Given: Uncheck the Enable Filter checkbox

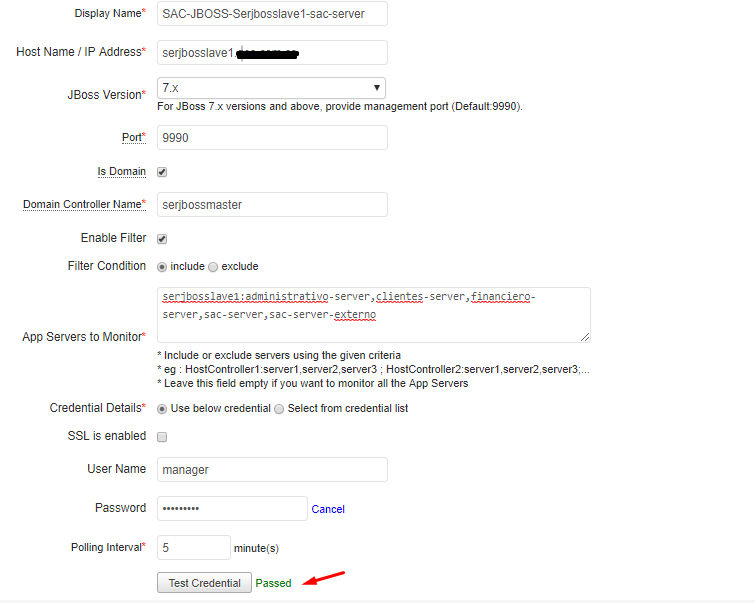Looking at the screenshot, I should click(162, 239).
